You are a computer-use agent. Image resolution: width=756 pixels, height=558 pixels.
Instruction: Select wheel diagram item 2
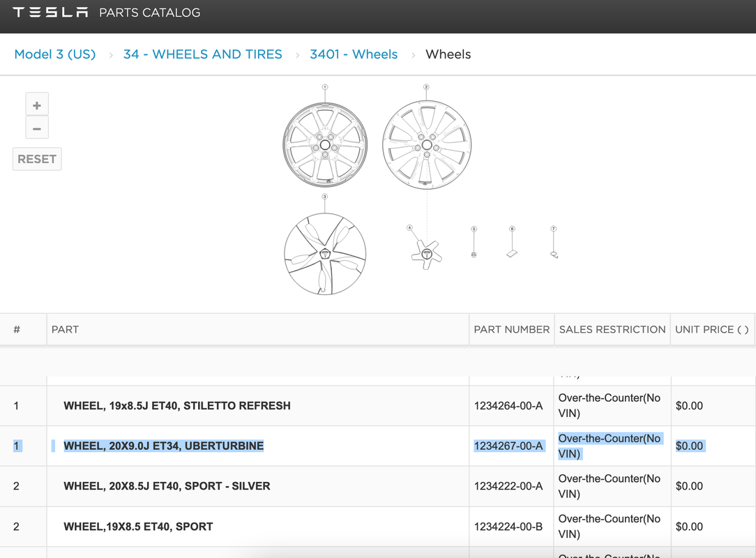(x=427, y=144)
